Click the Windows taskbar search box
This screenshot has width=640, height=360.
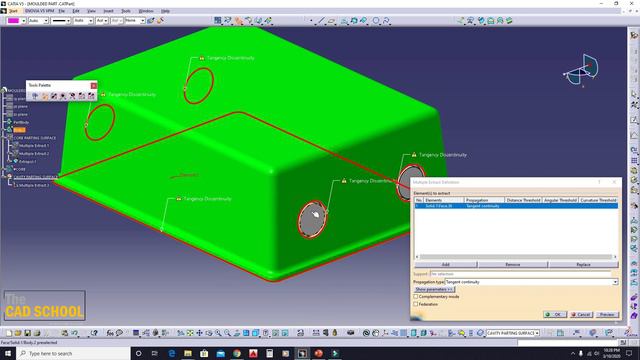click(73, 353)
